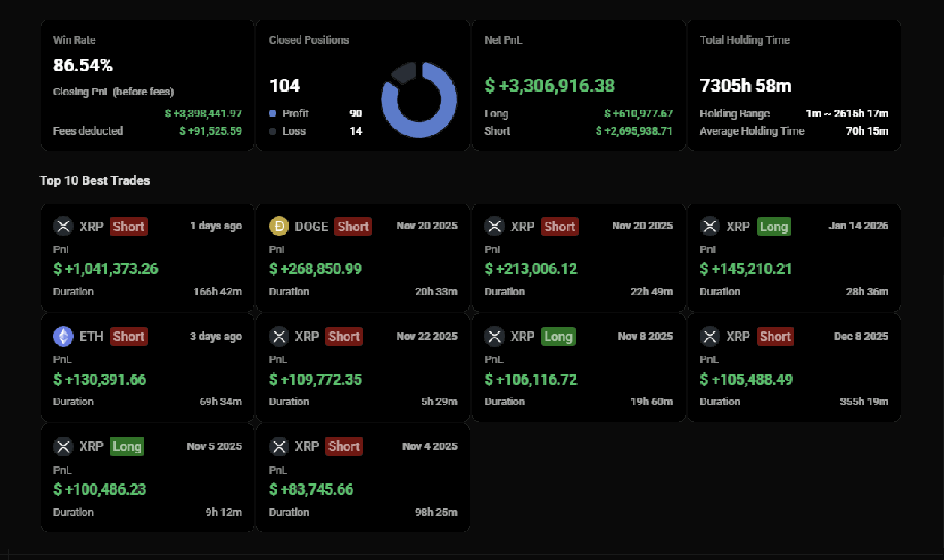The height and width of the screenshot is (560, 944).
Task: Click the XRP icon on the Nov 8 2025 trade
Action: click(495, 336)
